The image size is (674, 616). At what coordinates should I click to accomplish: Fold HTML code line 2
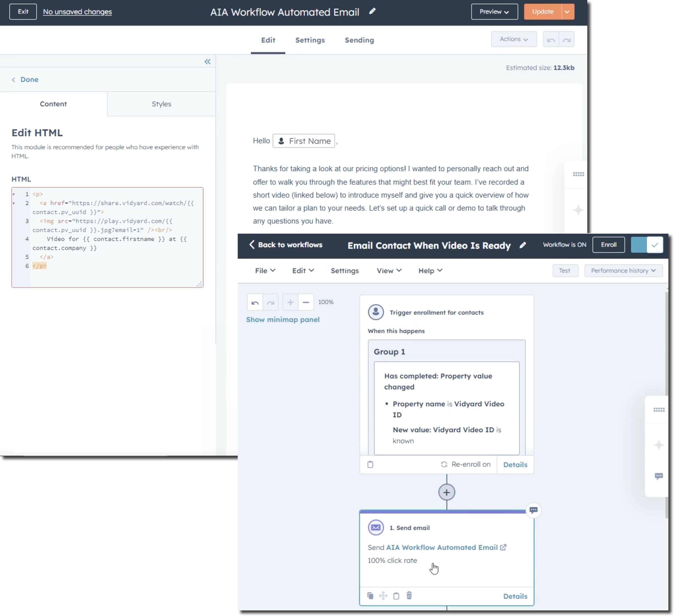[x=14, y=203]
